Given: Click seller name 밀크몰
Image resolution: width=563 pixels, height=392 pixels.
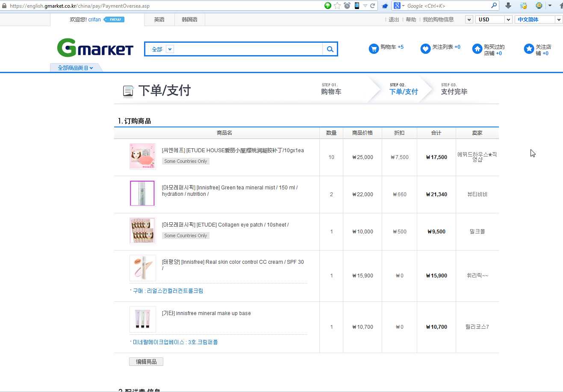Looking at the screenshot, I should [x=477, y=232].
